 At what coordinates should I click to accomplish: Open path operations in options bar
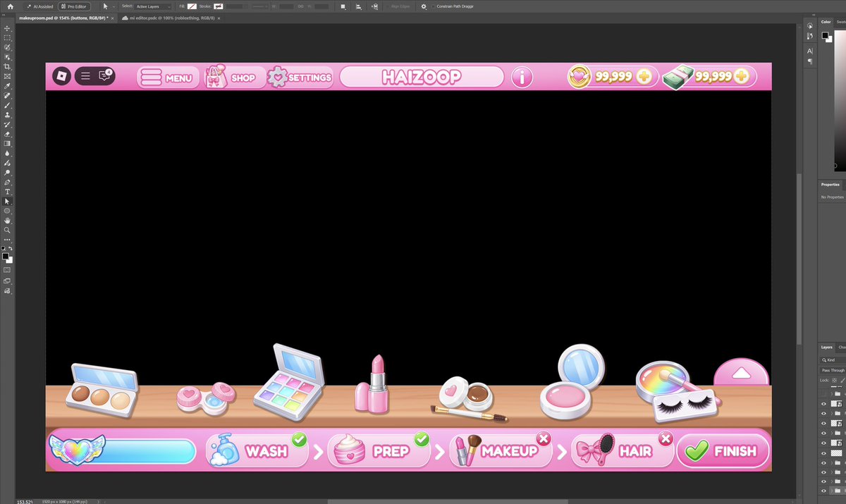343,6
